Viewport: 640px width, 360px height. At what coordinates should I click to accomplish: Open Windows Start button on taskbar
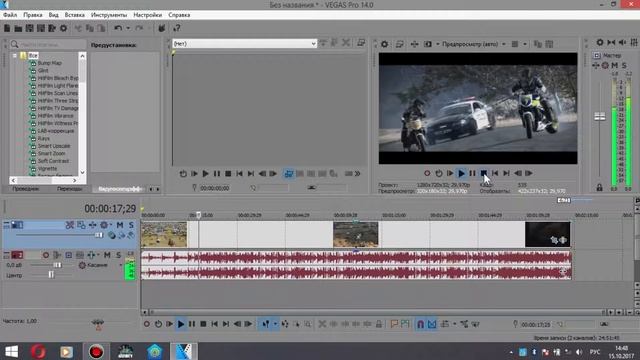(x=11, y=351)
